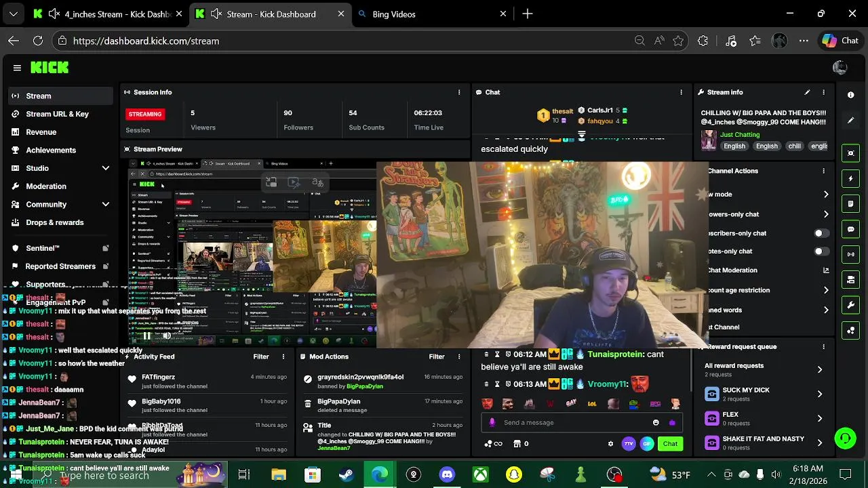
Task: Toggle the stream preview widget icon
Action: [x=851, y=153]
